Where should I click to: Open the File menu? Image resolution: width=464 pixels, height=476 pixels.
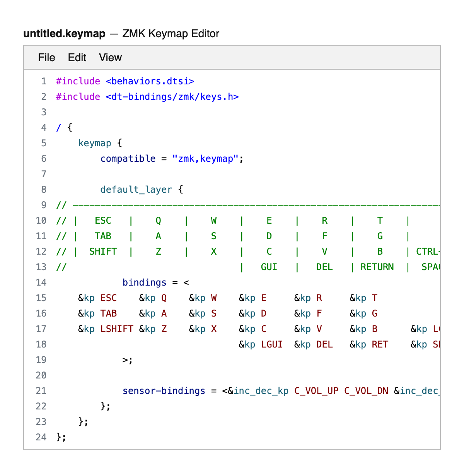tap(46, 58)
